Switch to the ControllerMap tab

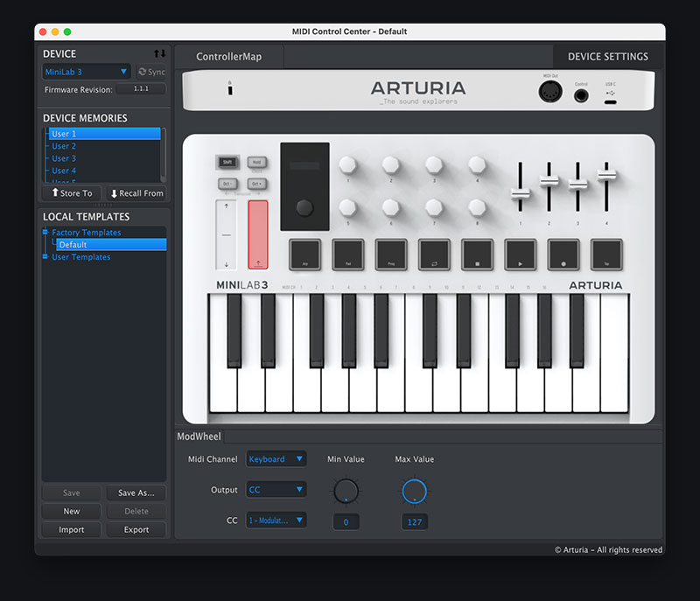click(x=227, y=54)
